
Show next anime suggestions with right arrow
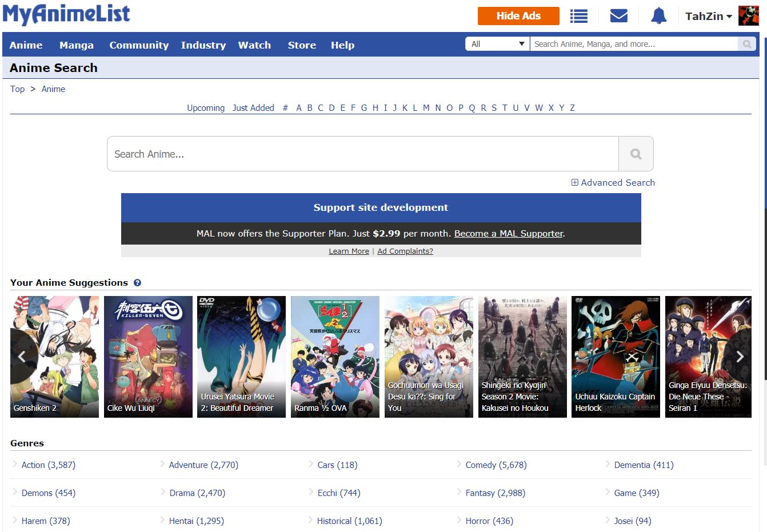(x=740, y=357)
